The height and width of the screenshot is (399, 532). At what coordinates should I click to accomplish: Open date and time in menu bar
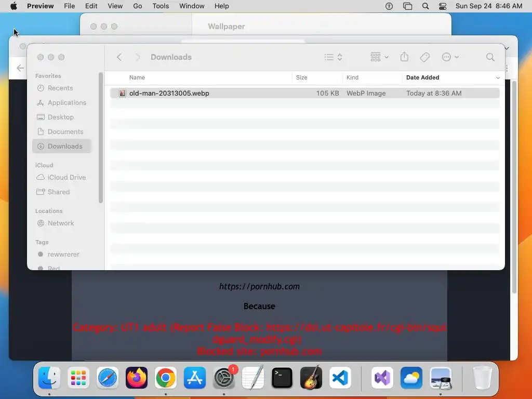pyautogui.click(x=488, y=6)
